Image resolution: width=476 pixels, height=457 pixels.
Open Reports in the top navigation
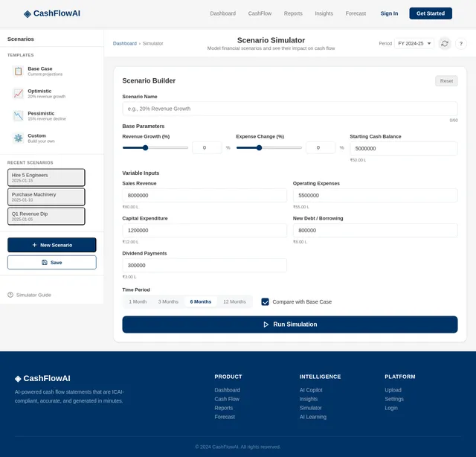click(293, 13)
